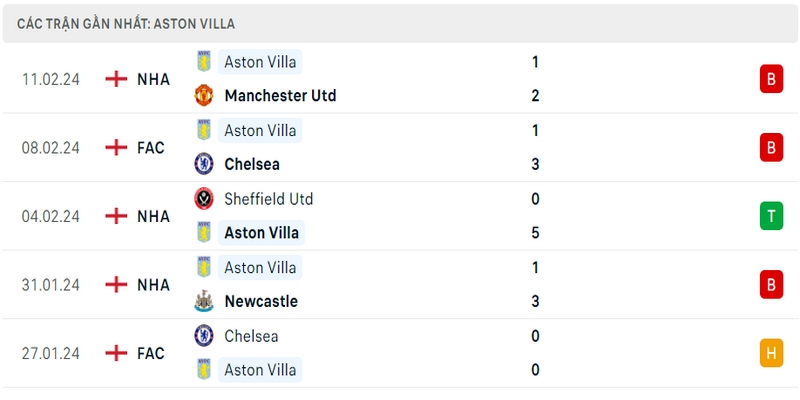Image resolution: width=800 pixels, height=400 pixels.
Task: Click the Newcastle club crest
Action: 204,301
